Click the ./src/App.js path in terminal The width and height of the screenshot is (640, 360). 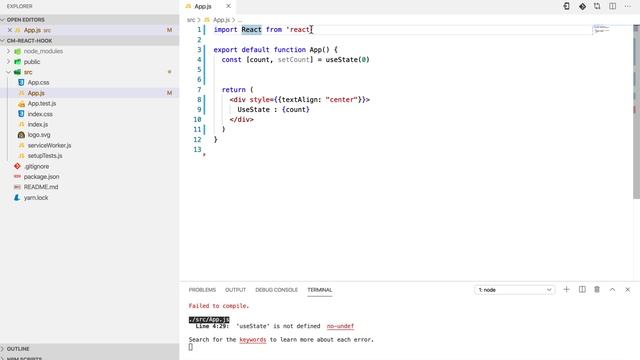pos(209,320)
